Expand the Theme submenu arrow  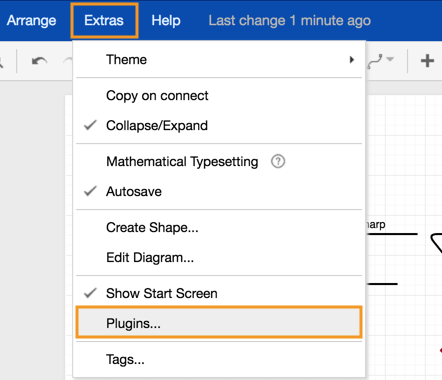pos(352,60)
